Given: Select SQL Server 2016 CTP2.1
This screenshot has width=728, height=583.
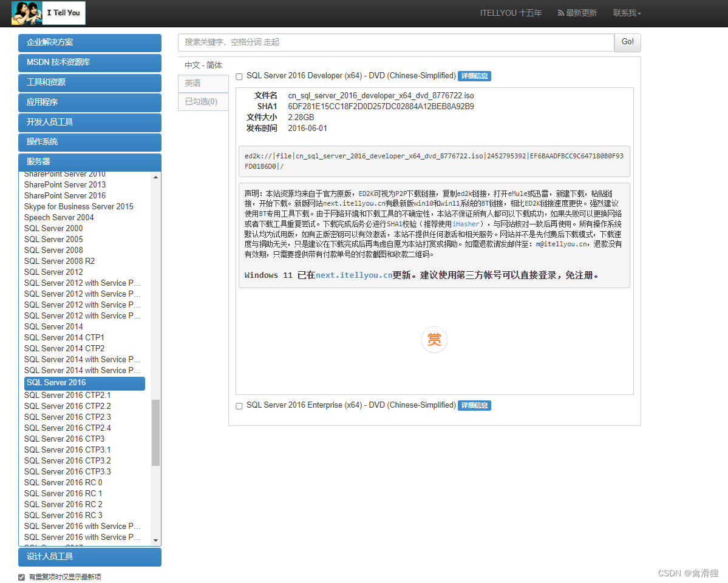Looking at the screenshot, I should (67, 395).
